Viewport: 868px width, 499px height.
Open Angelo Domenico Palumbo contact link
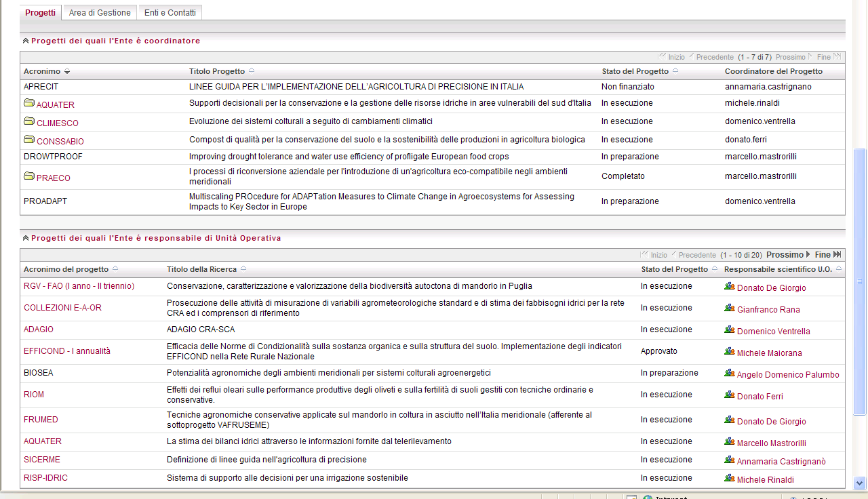(788, 375)
